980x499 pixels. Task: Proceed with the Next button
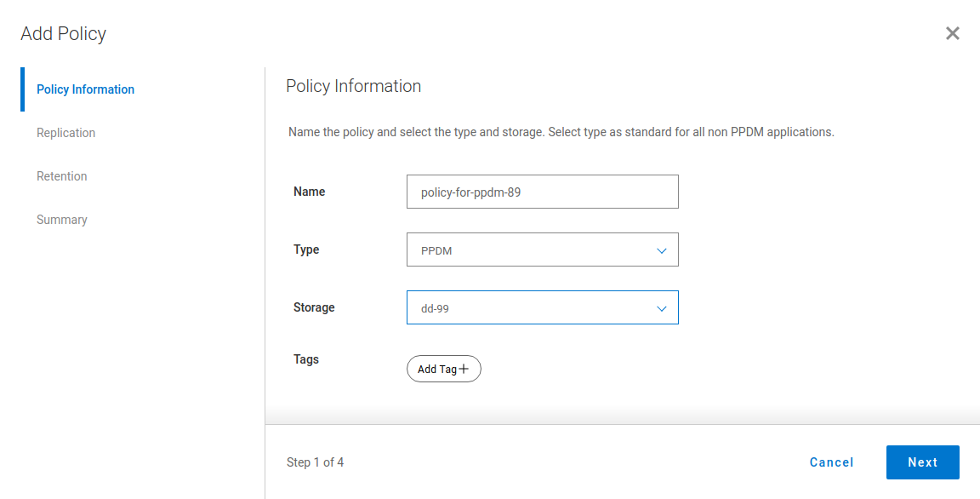(922, 462)
